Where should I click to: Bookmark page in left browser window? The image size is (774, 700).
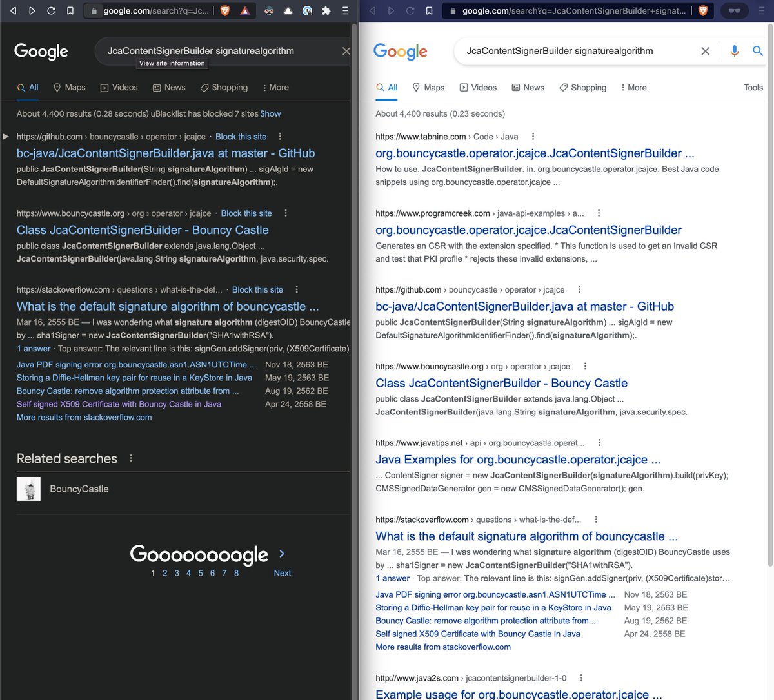click(x=70, y=10)
